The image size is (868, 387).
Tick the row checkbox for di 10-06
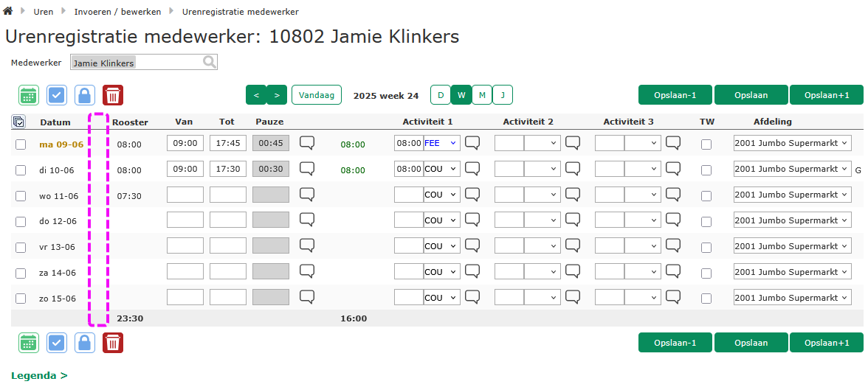pyautogui.click(x=21, y=170)
